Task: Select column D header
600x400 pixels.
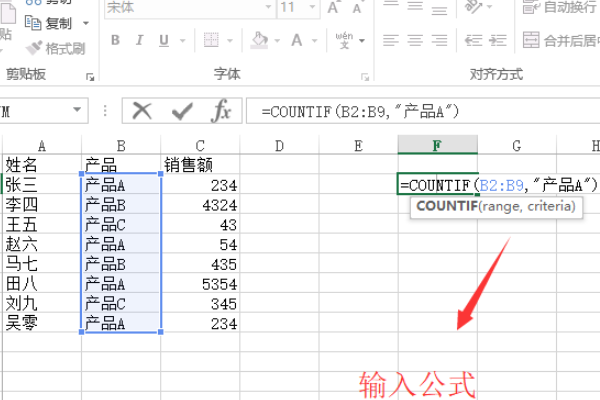Action: coord(279,145)
